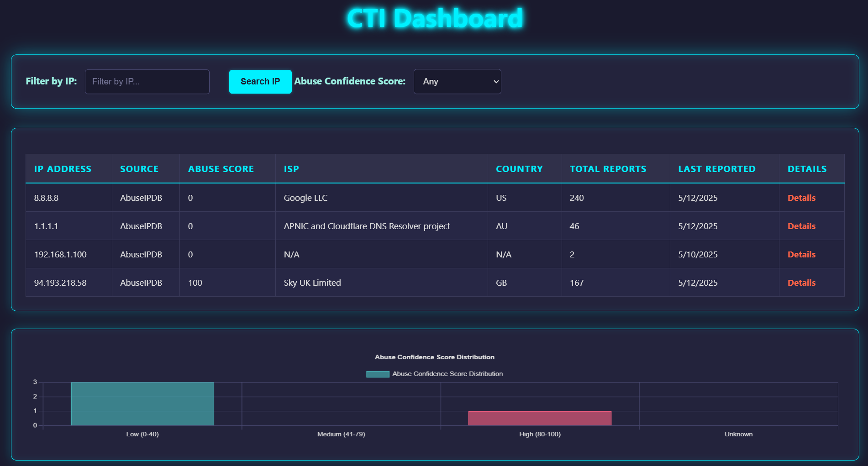Toggle the chart legend color swatch
Screen dimensions: 868x466
click(x=378, y=374)
